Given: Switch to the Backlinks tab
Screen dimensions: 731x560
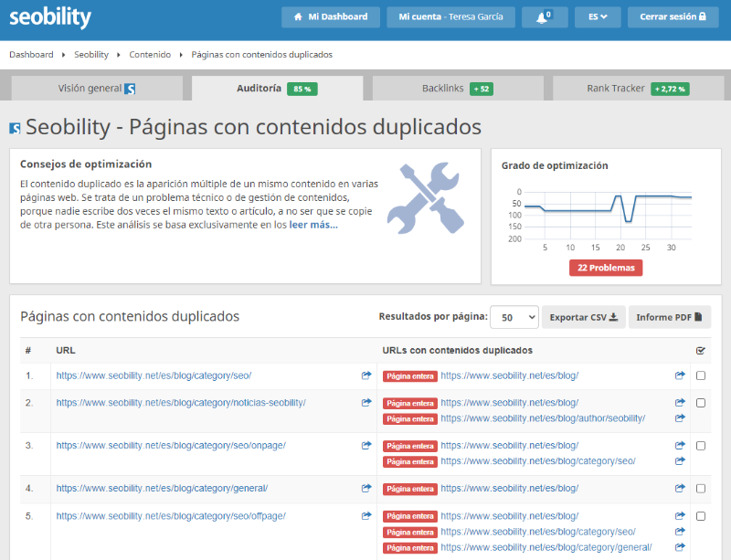Looking at the screenshot, I should point(458,89).
